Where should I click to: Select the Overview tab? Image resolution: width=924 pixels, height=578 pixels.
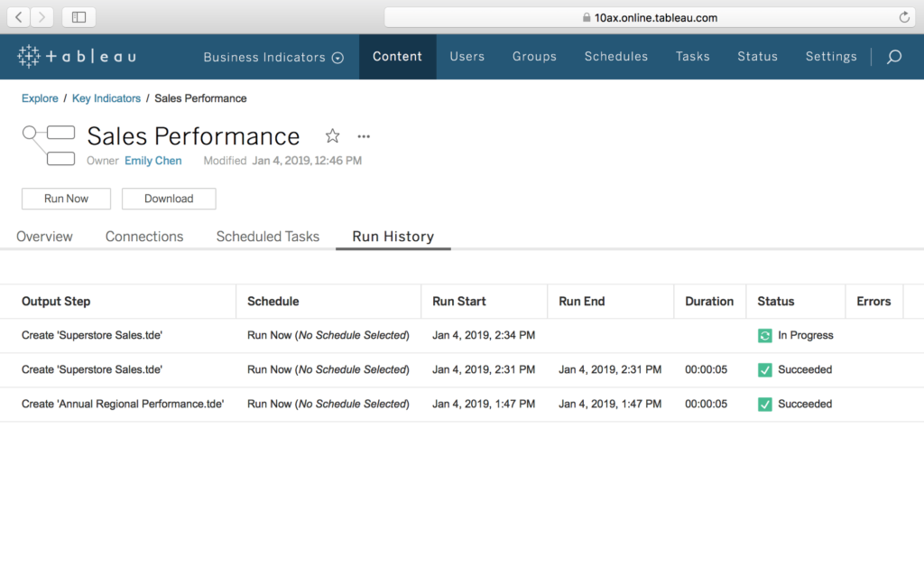(44, 237)
